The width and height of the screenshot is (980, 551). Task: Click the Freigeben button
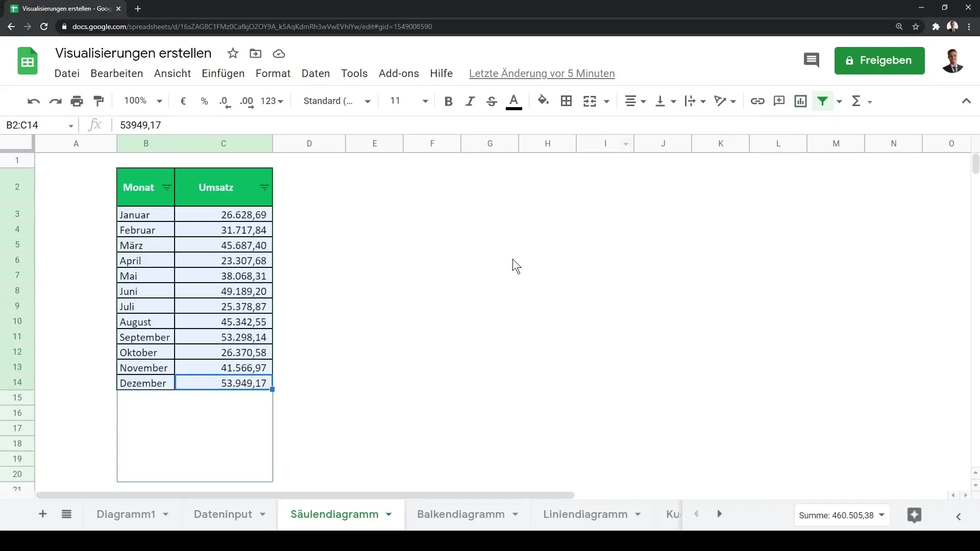(879, 60)
